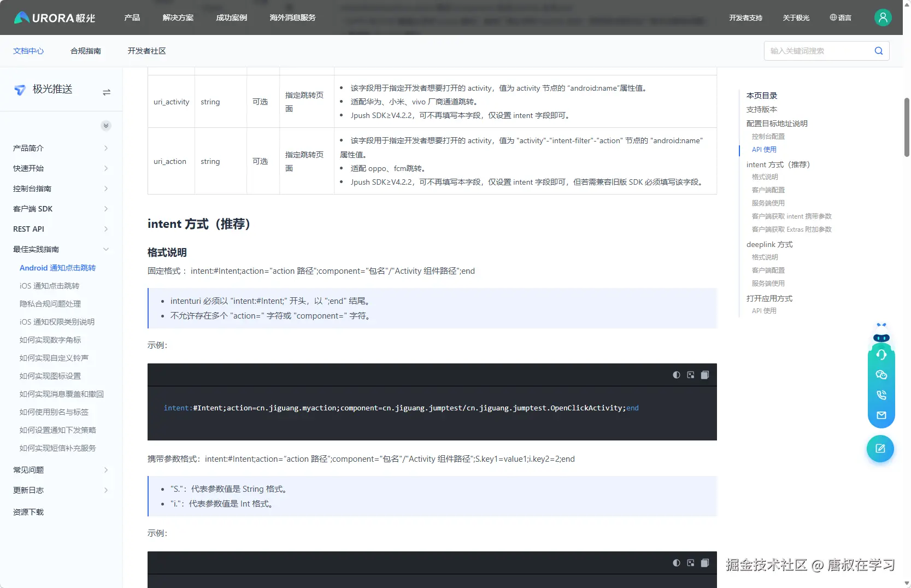The width and height of the screenshot is (911, 588).
Task: Switch to 开发者社区 tab
Action: pyautogui.click(x=146, y=51)
